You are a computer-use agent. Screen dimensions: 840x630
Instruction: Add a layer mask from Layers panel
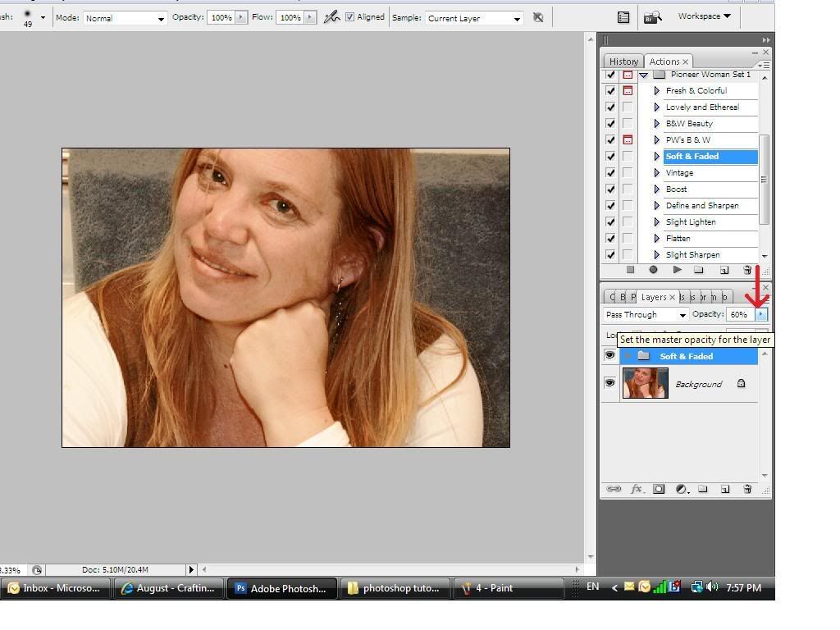[659, 489]
